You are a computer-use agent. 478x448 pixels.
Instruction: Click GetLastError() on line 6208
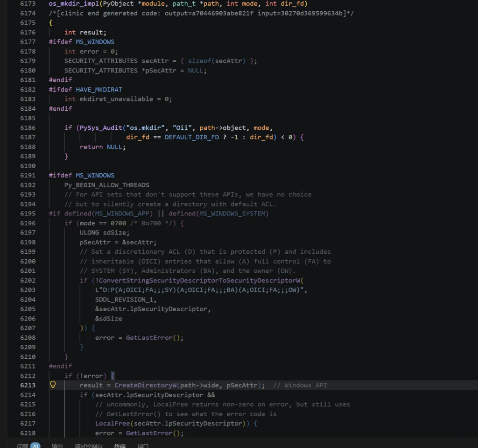point(153,338)
